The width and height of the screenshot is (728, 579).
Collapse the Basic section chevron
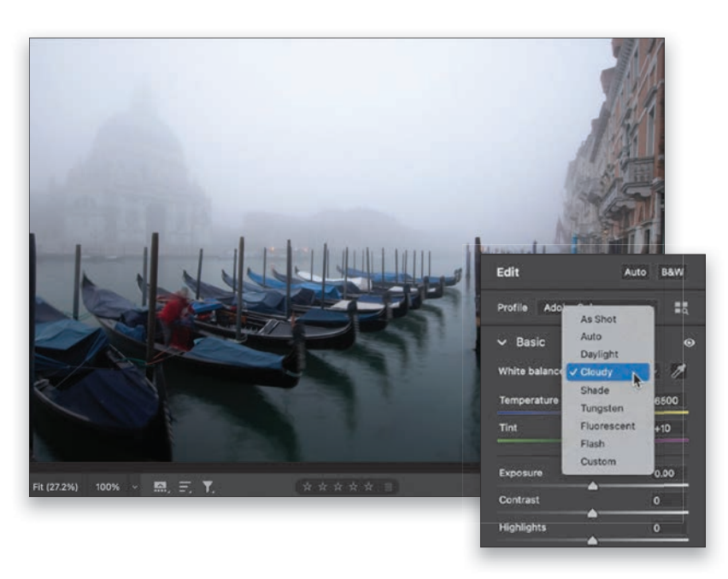click(x=502, y=342)
